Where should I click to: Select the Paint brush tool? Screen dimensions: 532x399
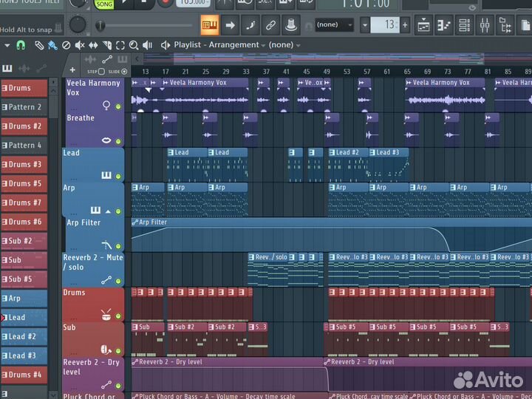click(x=52, y=45)
